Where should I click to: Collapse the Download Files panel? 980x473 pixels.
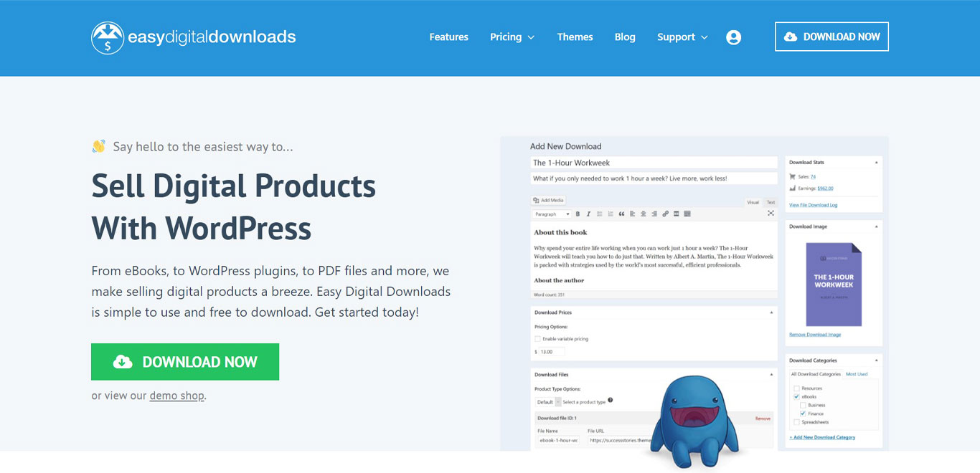pyautogui.click(x=772, y=374)
